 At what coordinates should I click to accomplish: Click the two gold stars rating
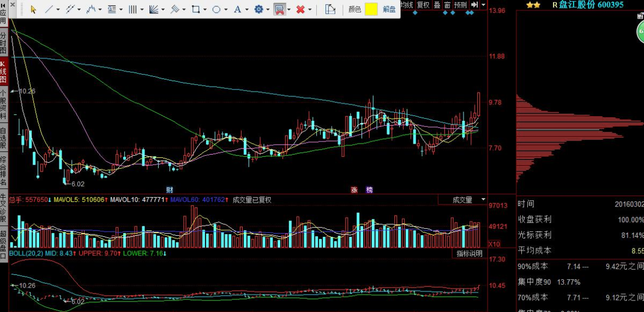click(x=533, y=5)
